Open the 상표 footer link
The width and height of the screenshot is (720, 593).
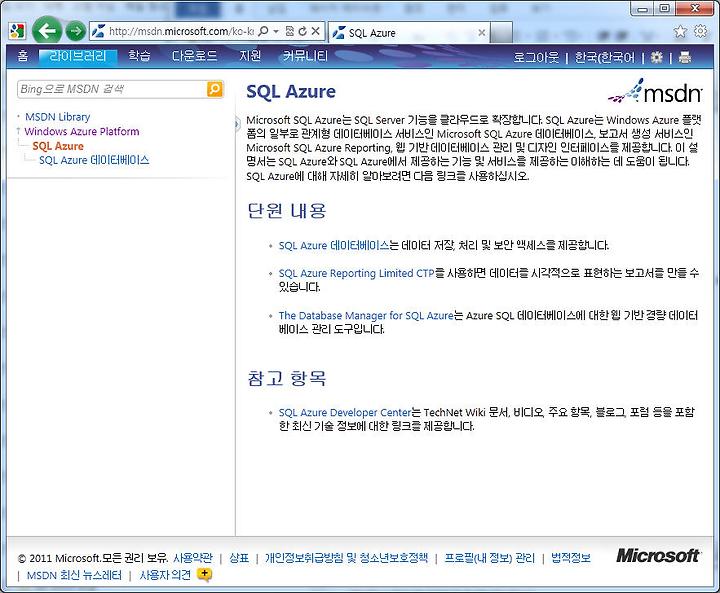click(x=239, y=558)
